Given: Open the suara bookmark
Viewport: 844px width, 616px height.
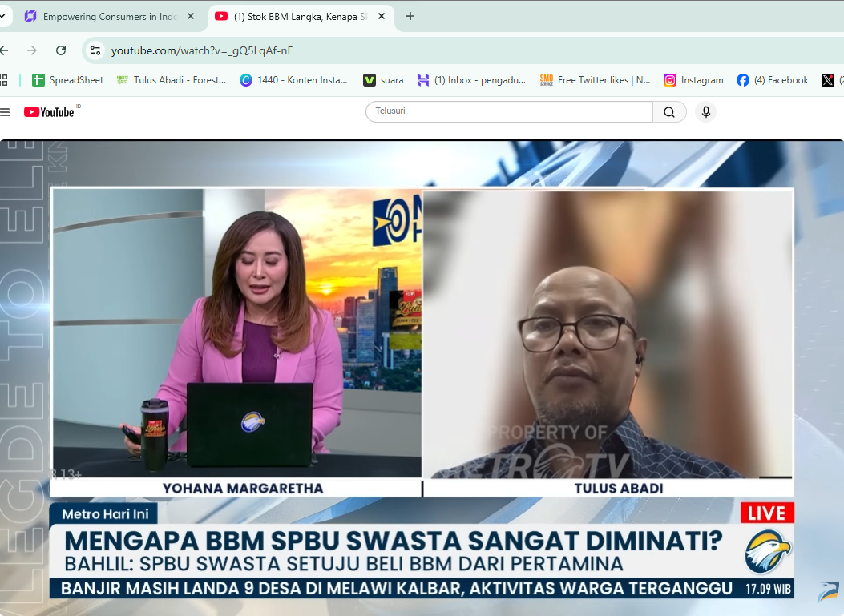Looking at the screenshot, I should point(383,80).
